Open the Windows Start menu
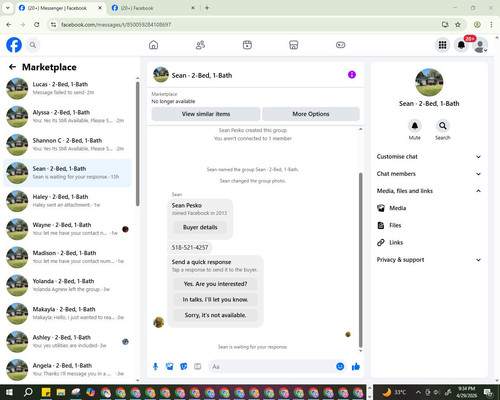500x400 pixels. pos(9,392)
